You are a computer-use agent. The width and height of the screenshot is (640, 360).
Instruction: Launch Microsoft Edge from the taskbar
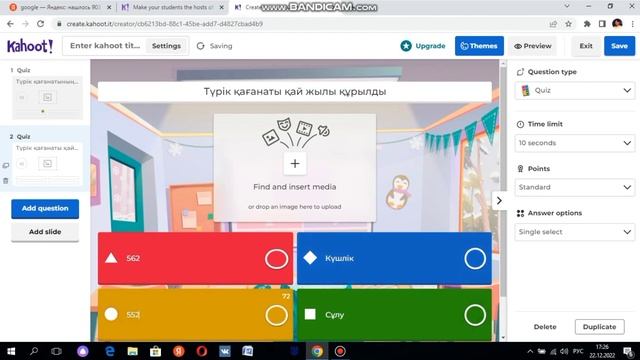click(110, 351)
